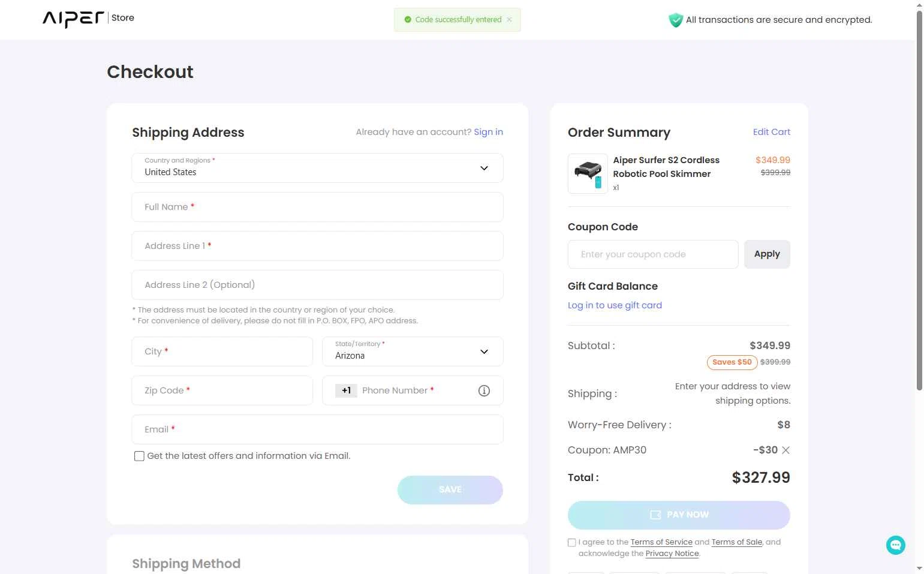Click the 'Saves $50' badge
Image resolution: width=924 pixels, height=574 pixels.
pyautogui.click(x=732, y=362)
